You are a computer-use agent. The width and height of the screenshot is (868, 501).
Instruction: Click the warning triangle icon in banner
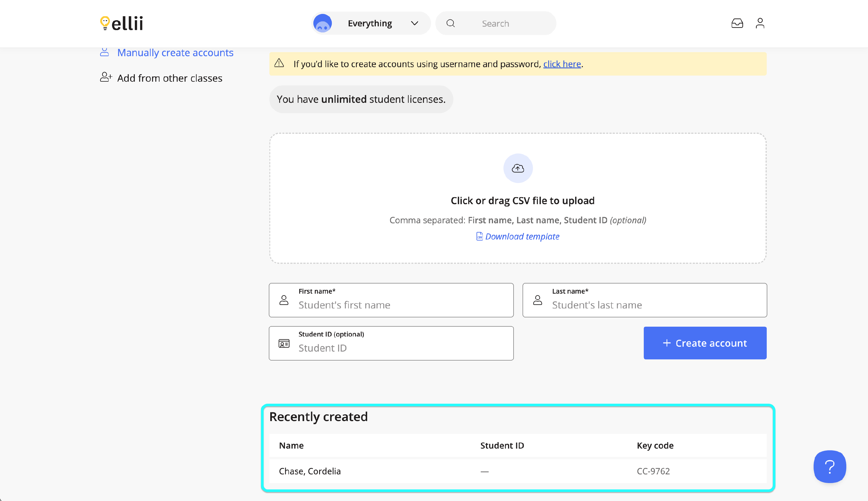[x=279, y=63]
